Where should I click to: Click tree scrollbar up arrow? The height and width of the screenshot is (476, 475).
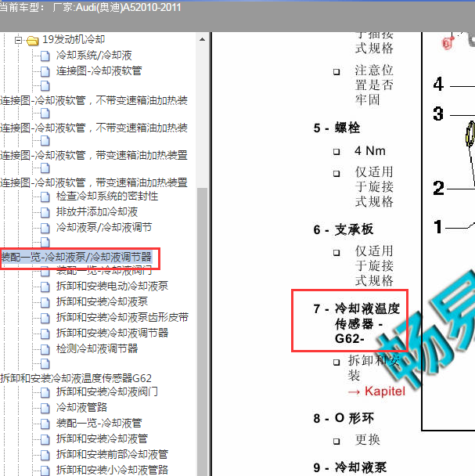202,39
